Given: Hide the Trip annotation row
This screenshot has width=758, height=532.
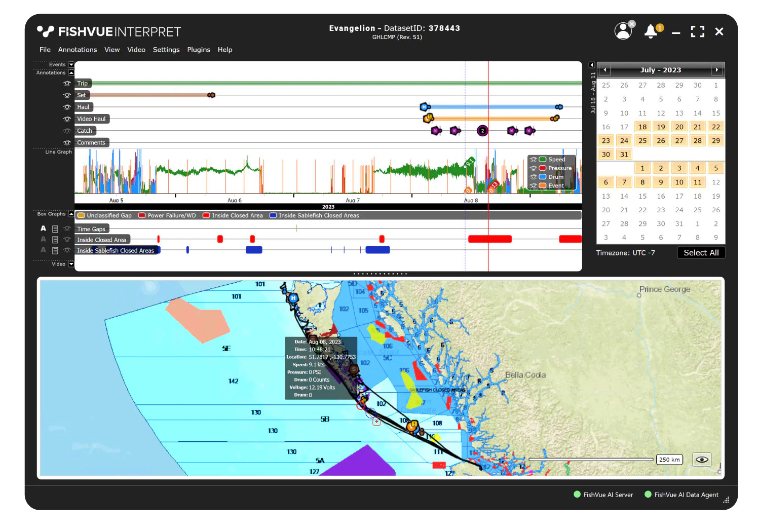Looking at the screenshot, I should tap(67, 84).
